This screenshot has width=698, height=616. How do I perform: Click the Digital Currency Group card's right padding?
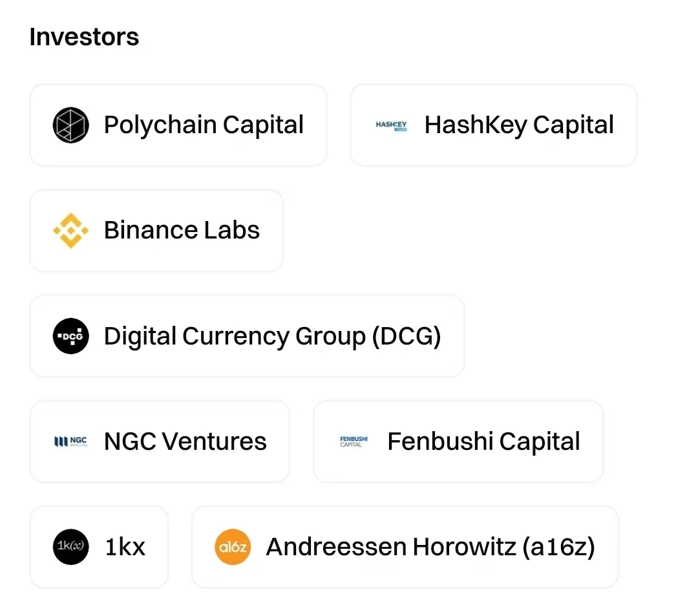[x=452, y=336]
